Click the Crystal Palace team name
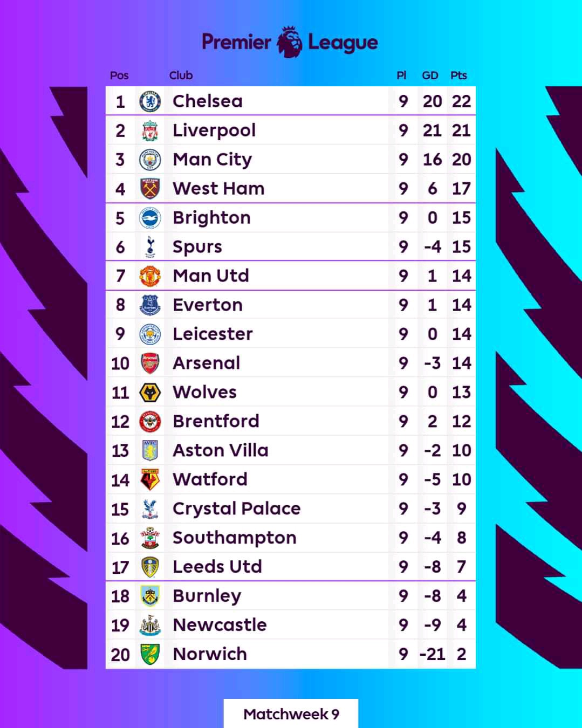This screenshot has width=582, height=728. point(236,509)
